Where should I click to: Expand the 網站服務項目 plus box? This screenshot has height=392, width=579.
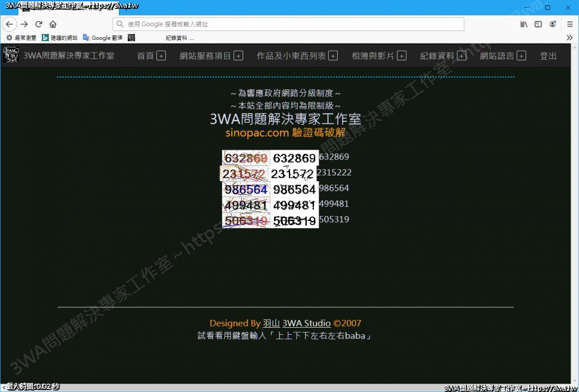pos(239,56)
